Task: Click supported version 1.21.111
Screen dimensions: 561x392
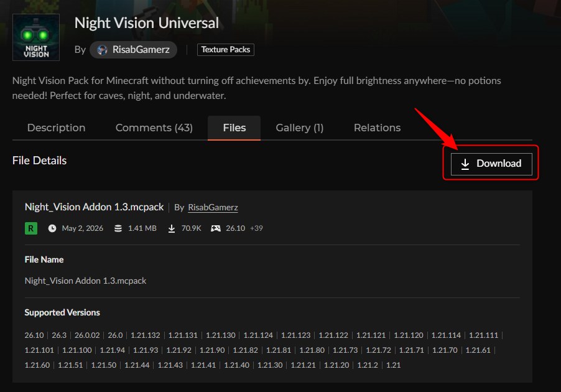Action: tap(483, 335)
